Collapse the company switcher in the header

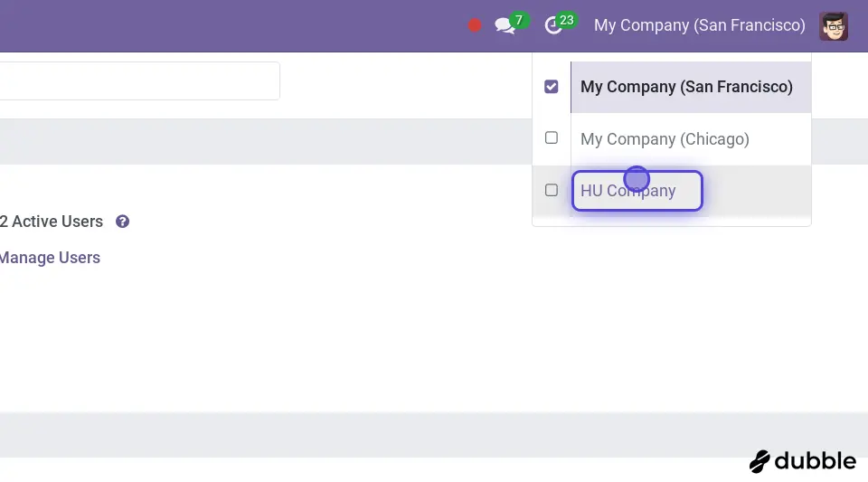(699, 25)
